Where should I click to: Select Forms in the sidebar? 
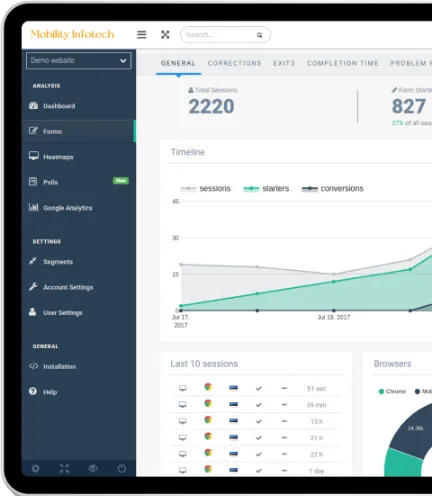pyautogui.click(x=79, y=131)
